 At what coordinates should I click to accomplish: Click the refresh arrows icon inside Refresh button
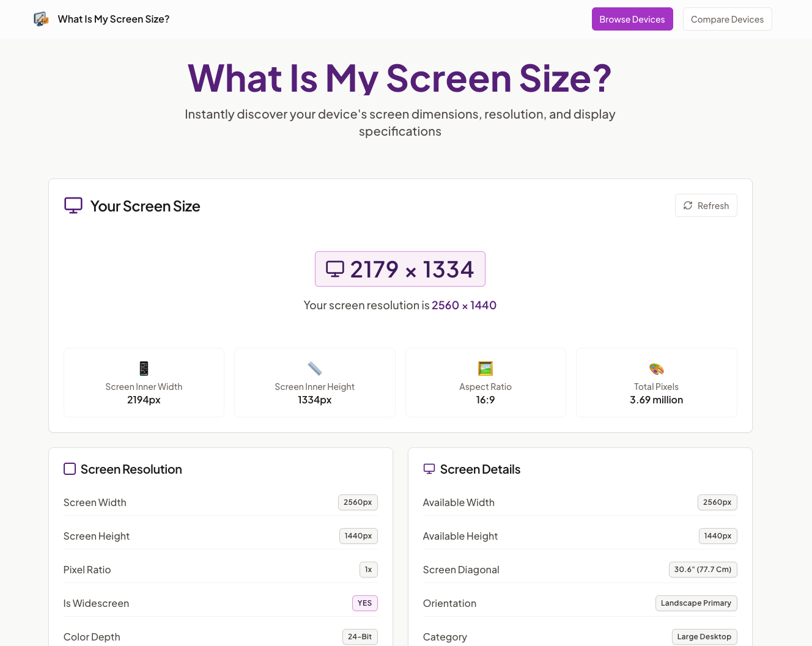click(x=688, y=205)
